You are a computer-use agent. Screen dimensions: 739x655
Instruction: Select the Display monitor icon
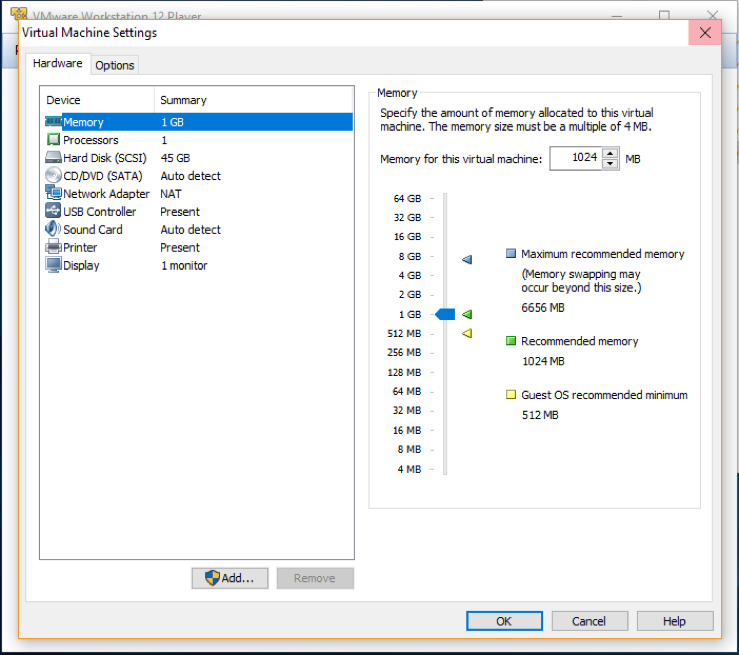(x=53, y=266)
